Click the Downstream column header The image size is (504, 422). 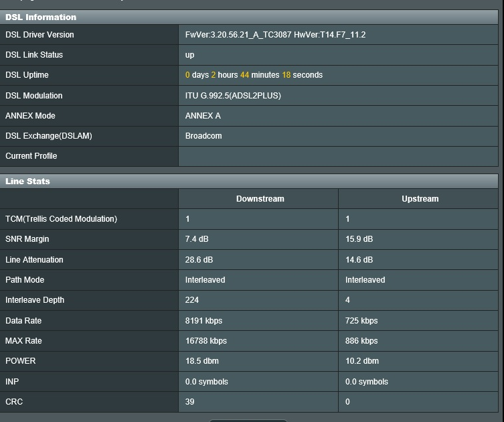[260, 199]
